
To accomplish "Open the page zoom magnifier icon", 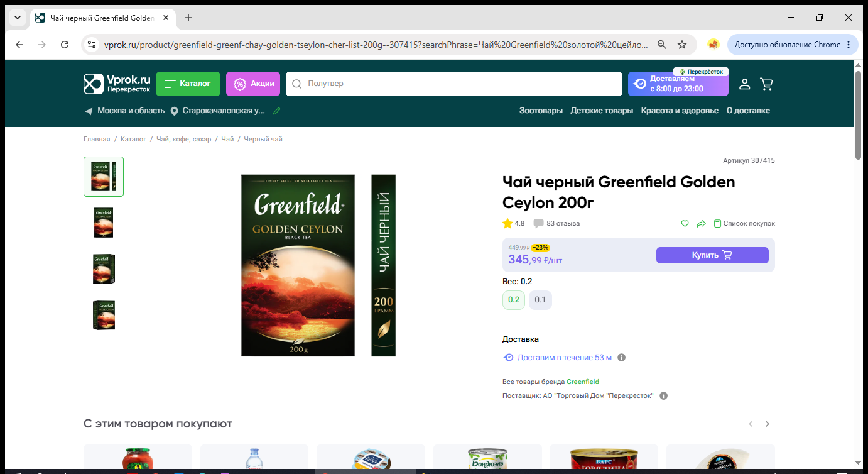I will point(661,45).
